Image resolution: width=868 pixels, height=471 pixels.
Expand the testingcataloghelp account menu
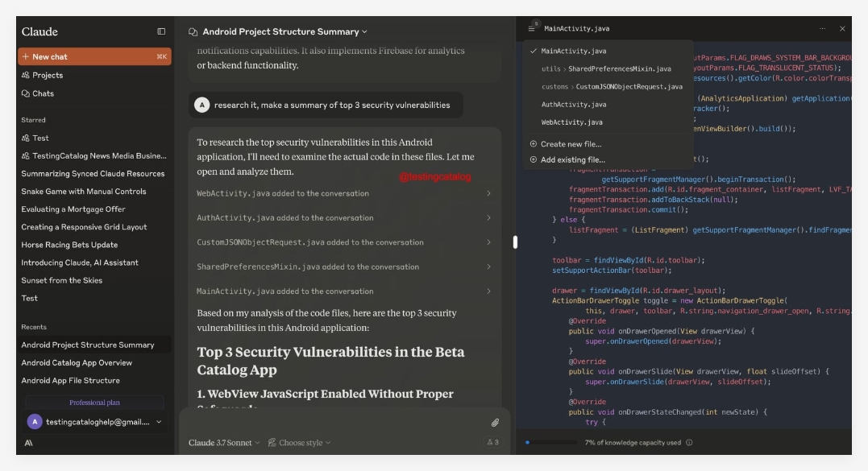[x=94, y=422]
